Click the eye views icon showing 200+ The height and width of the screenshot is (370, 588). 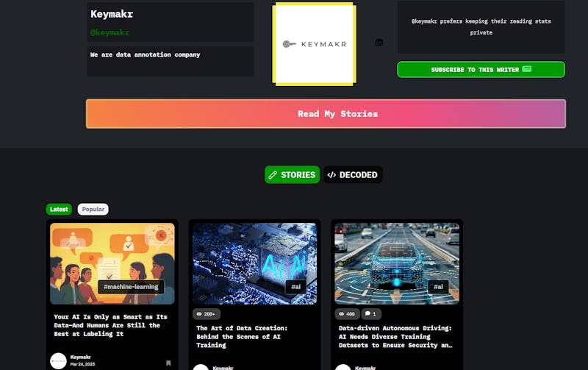pos(199,313)
